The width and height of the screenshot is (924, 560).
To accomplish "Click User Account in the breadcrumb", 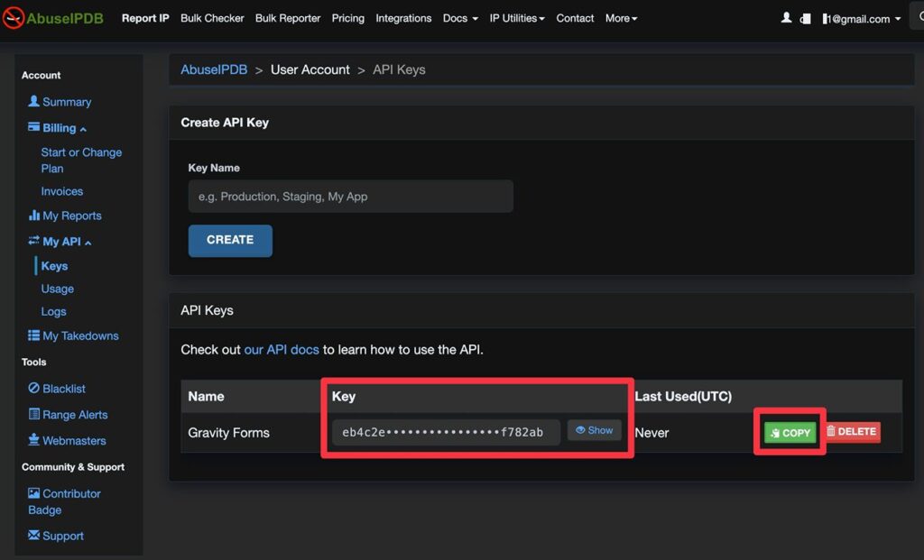I will pos(310,69).
